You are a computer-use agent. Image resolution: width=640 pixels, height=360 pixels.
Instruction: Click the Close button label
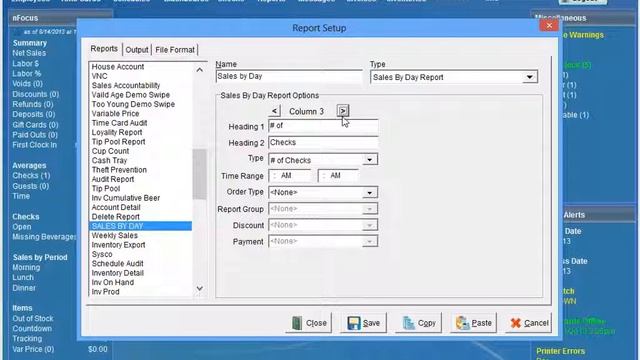(316, 323)
